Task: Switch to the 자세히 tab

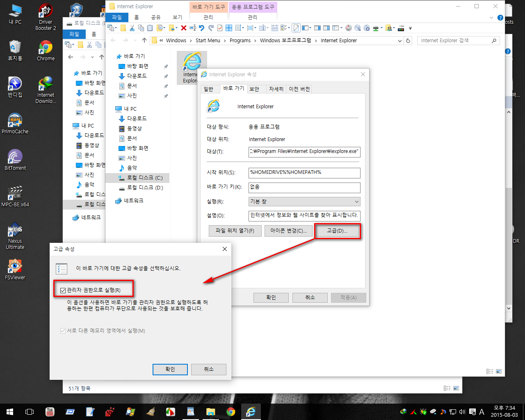Action: pyautogui.click(x=276, y=89)
